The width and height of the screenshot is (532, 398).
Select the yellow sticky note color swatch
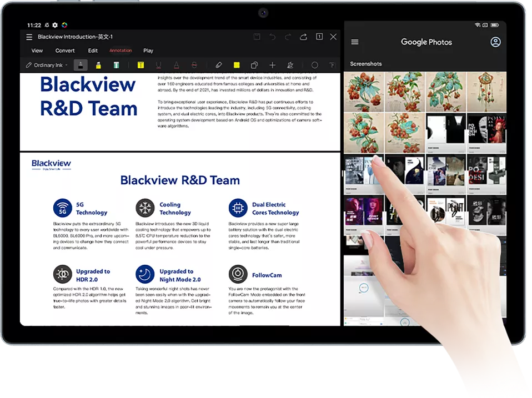(x=237, y=65)
